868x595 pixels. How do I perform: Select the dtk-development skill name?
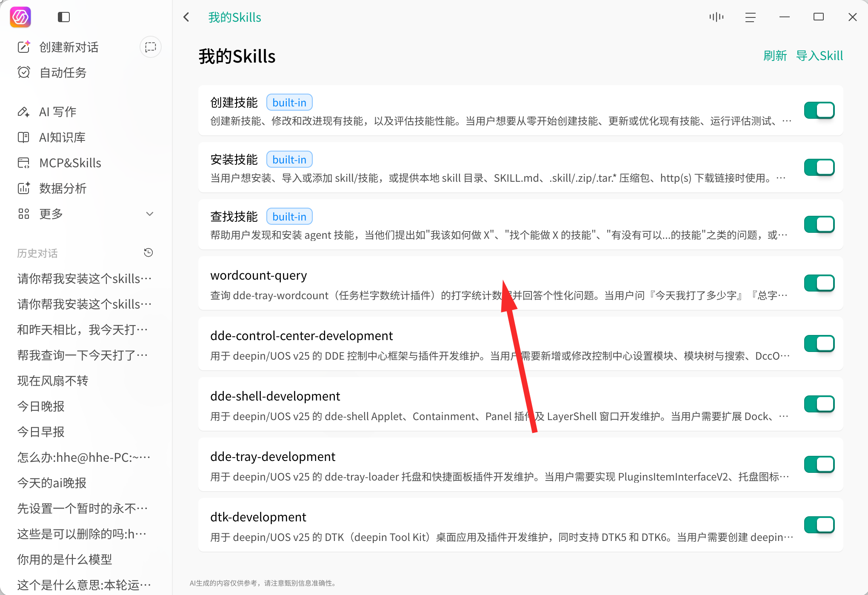[258, 517]
